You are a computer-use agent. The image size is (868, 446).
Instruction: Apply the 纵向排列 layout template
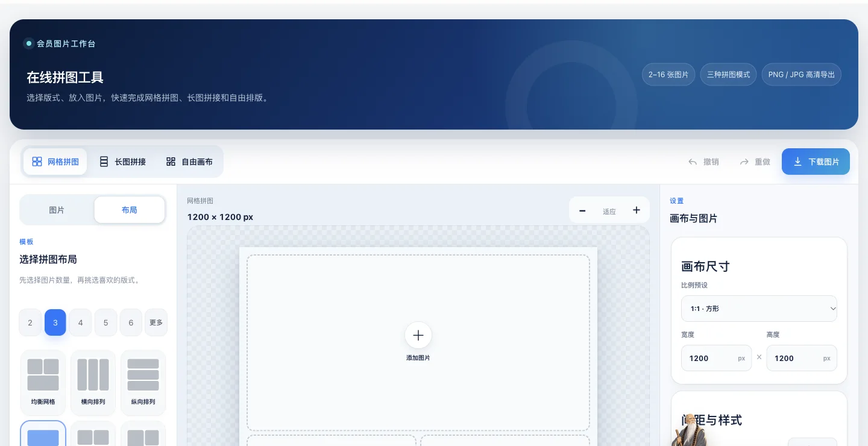pos(143,383)
